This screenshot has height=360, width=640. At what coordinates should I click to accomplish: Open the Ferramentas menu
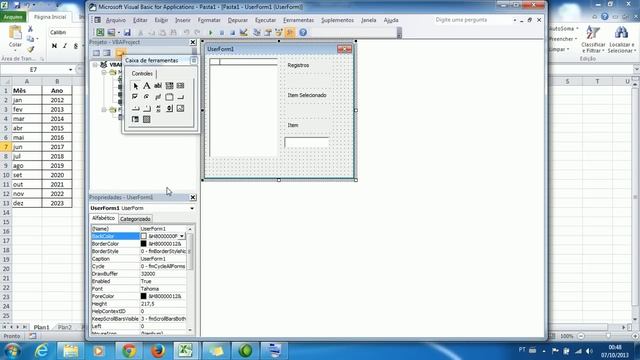coord(298,20)
